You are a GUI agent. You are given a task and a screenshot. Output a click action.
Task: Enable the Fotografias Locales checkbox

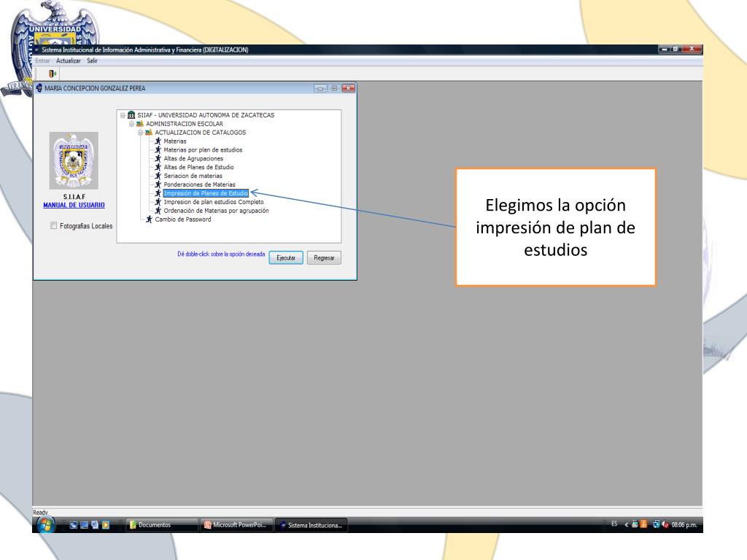pyautogui.click(x=53, y=226)
